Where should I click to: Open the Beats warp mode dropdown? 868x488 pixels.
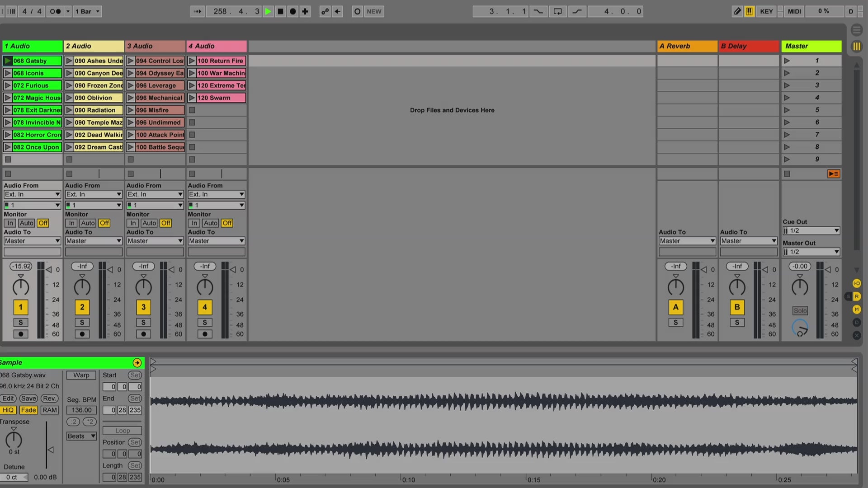[x=81, y=436]
